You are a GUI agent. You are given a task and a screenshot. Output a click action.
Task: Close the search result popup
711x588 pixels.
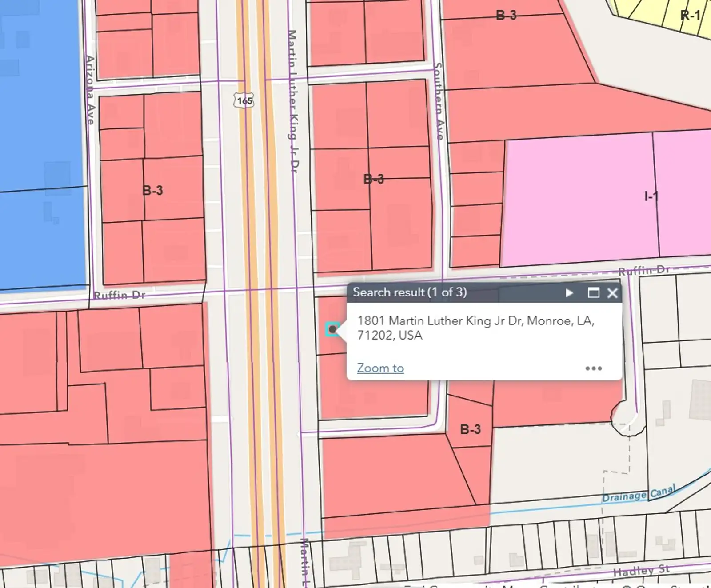612,293
